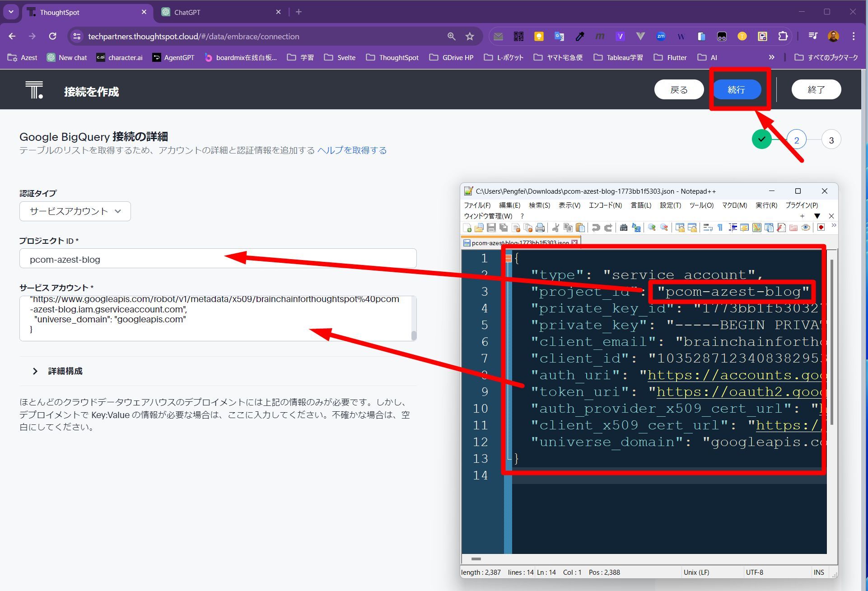
Task: Click the プロジェクト ID input field
Action: (x=218, y=259)
